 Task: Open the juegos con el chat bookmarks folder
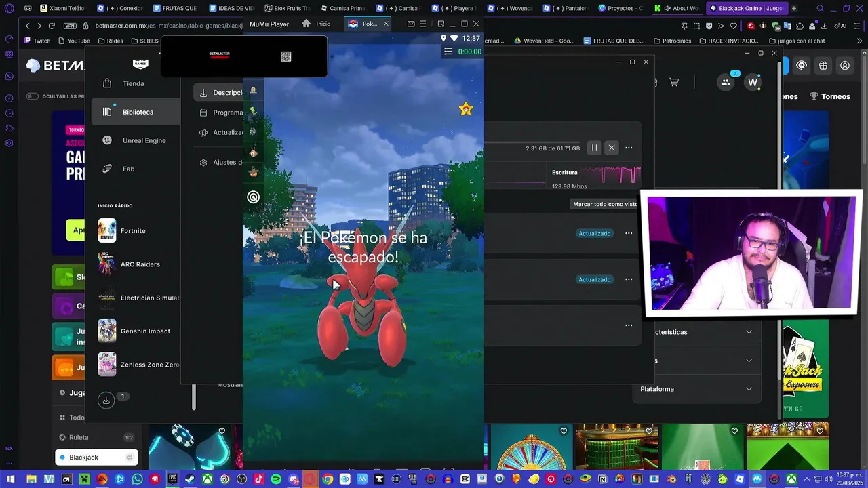tap(797, 41)
